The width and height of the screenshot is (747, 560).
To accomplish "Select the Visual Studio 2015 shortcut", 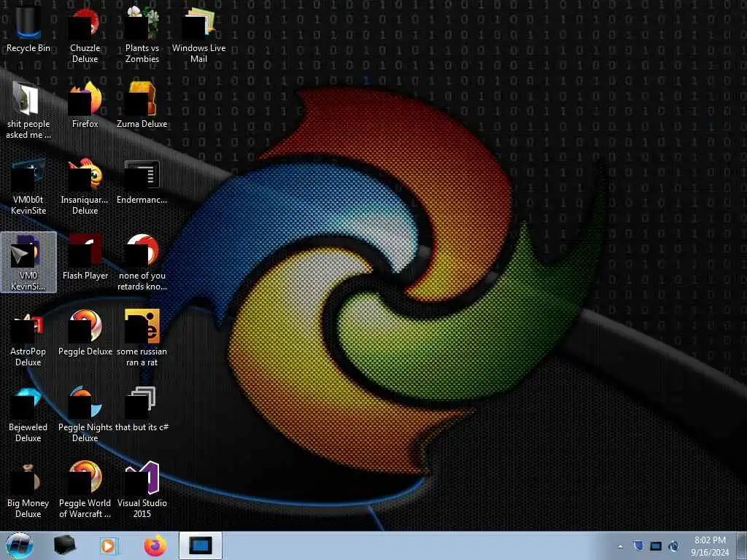I will (142, 489).
